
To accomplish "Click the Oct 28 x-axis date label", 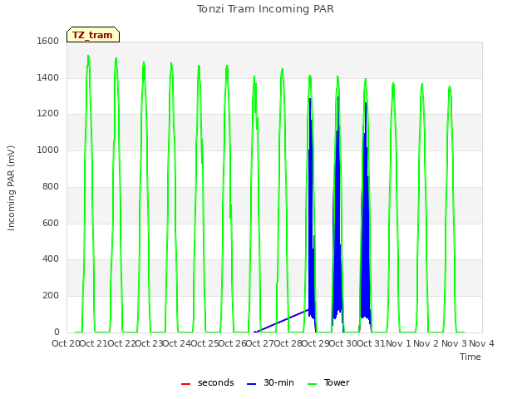I will (288, 343).
